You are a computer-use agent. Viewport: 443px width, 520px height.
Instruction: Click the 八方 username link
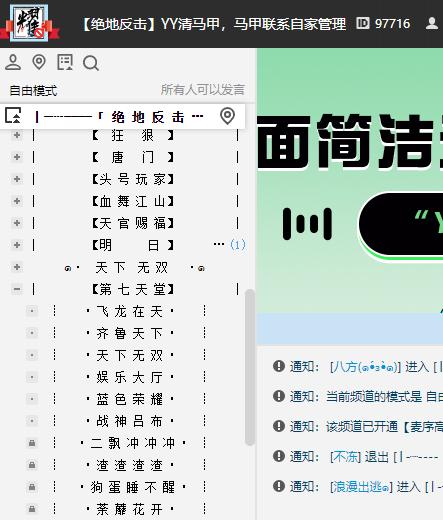365,367
